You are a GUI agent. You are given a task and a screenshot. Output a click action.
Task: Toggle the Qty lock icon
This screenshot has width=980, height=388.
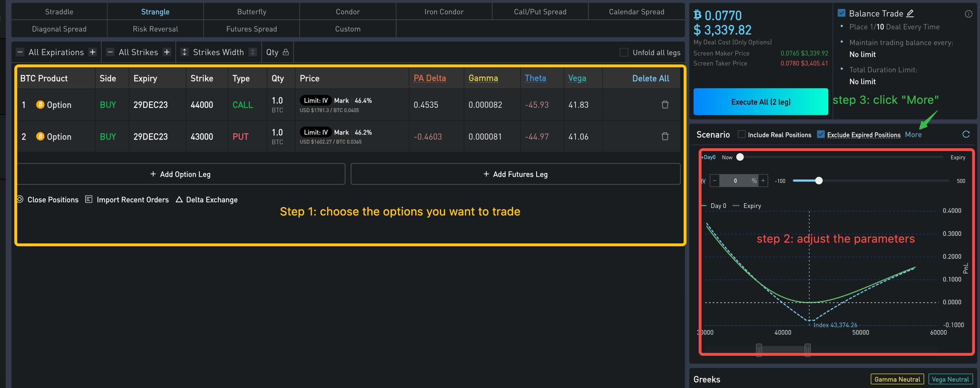pos(286,52)
